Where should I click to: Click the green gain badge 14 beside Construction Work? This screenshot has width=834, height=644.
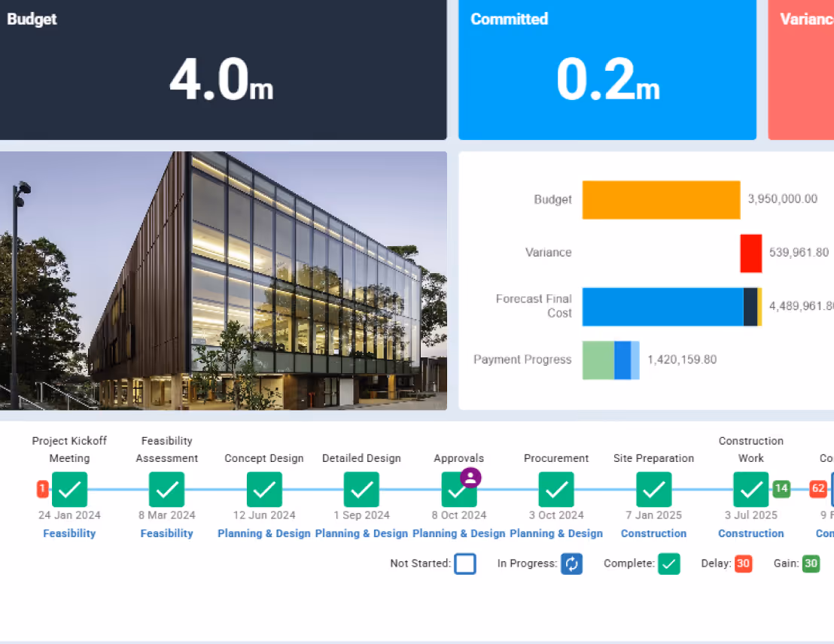pos(781,488)
